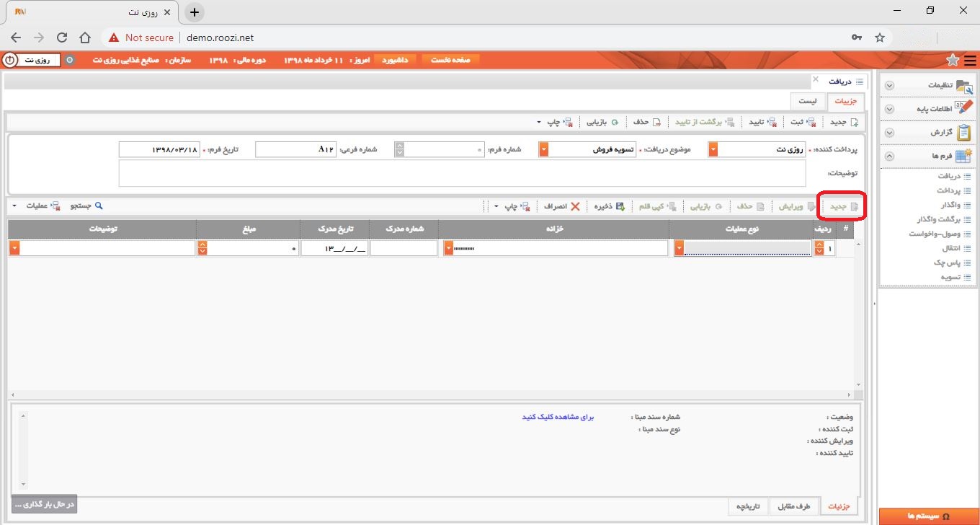Click the gray gear circle beside روزی نت
Screen dimensions: 980x525
70,60
